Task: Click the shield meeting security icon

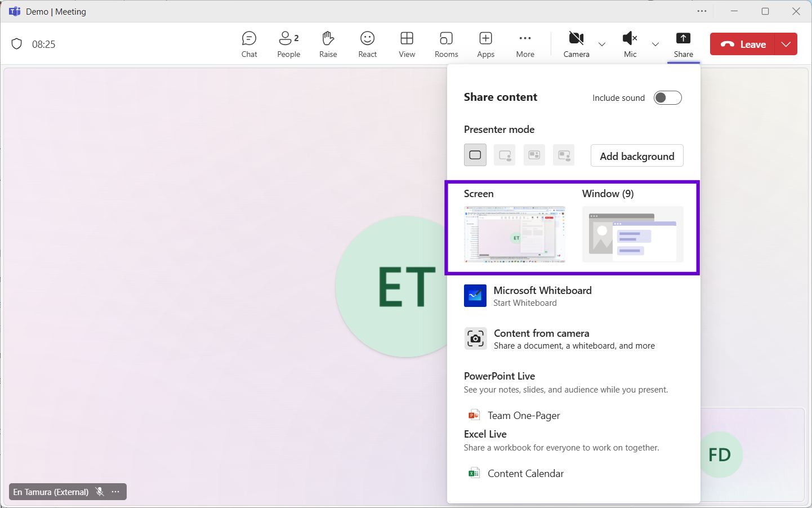Action: [17, 44]
